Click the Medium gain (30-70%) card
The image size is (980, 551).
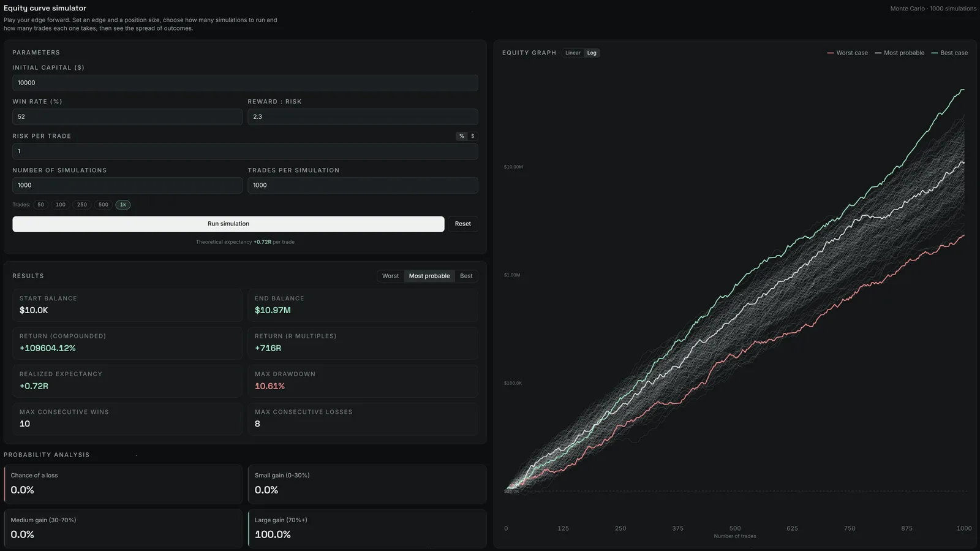click(x=123, y=528)
